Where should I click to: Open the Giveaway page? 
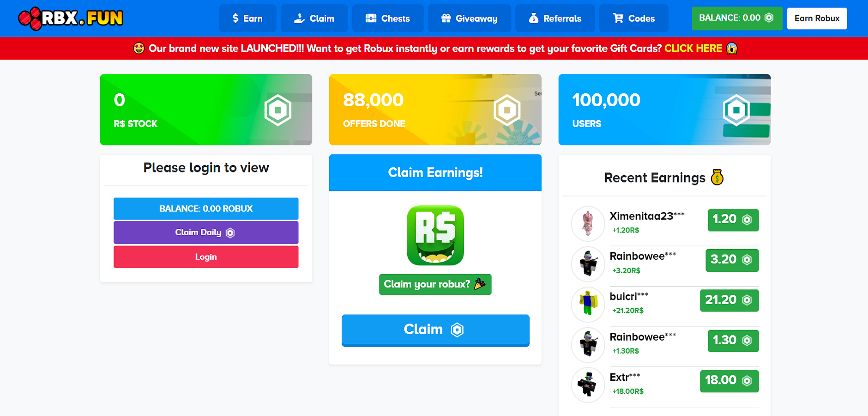click(469, 18)
